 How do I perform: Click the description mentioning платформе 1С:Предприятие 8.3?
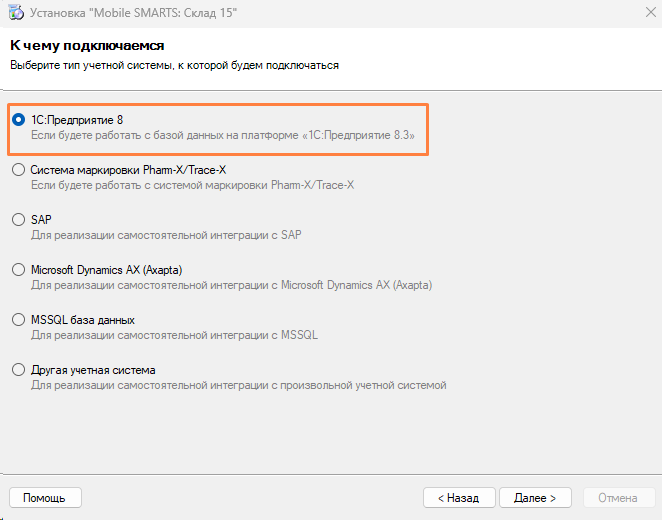pyautogui.click(x=222, y=134)
